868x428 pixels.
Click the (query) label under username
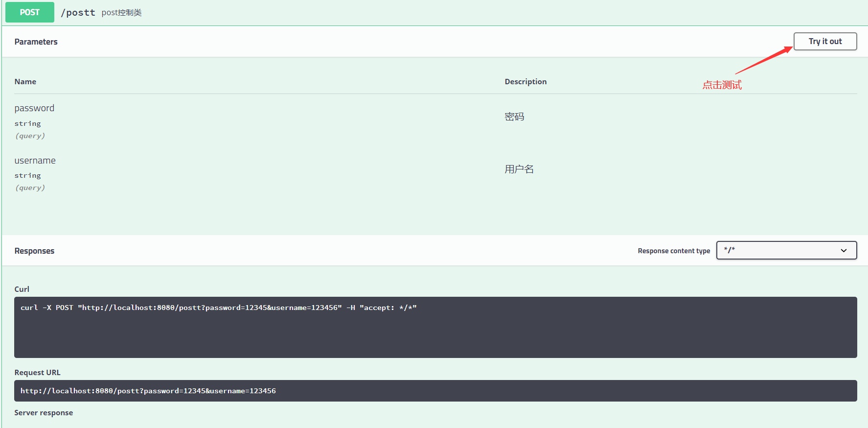pos(30,188)
